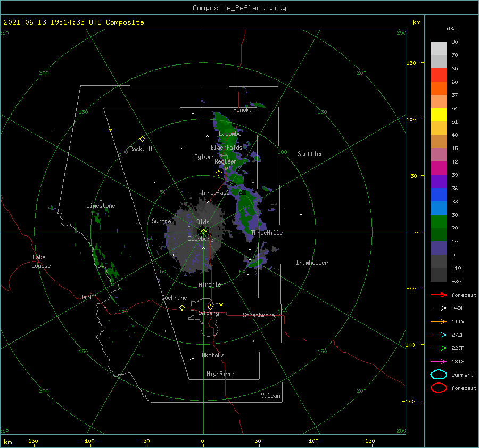Click the RockyMH label
The width and height of the screenshot is (479, 448).
[141, 149]
